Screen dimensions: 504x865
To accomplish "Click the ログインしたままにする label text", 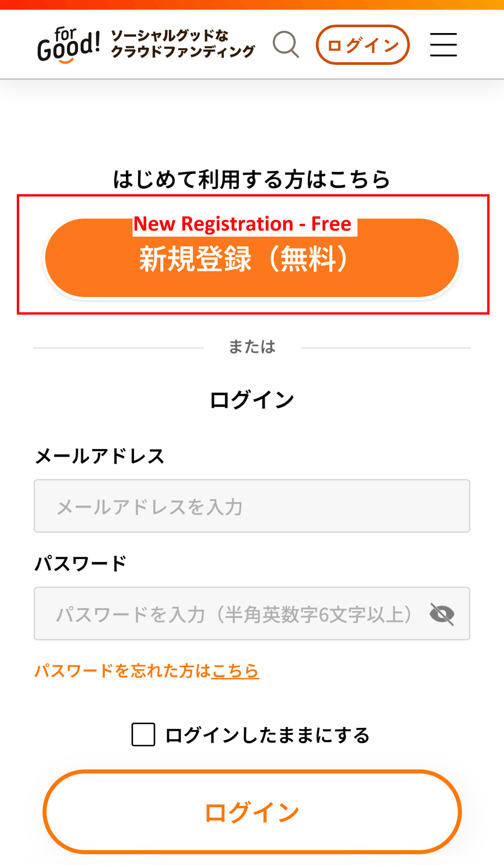I will click(x=267, y=735).
